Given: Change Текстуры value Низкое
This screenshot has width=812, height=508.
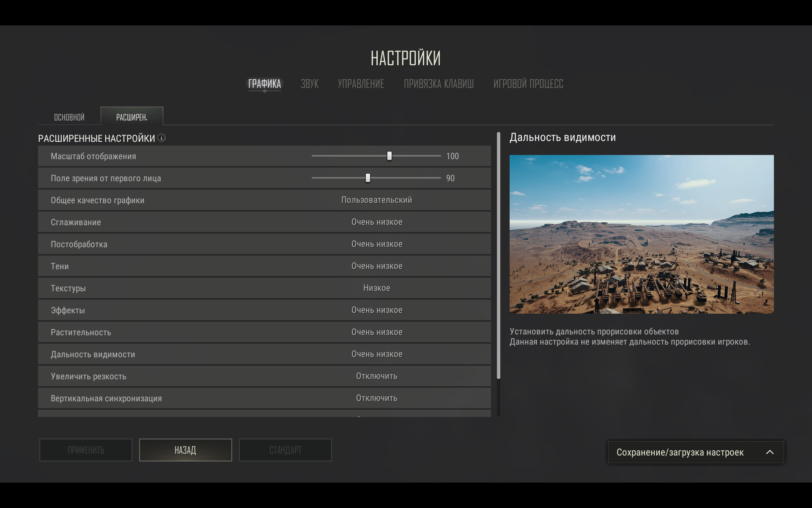Looking at the screenshot, I should pyautogui.click(x=376, y=288).
